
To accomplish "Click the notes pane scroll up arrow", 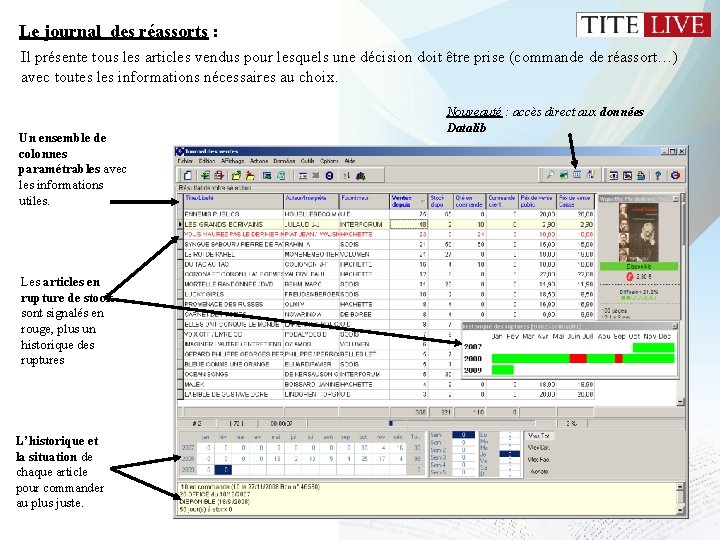I will click(681, 487).
